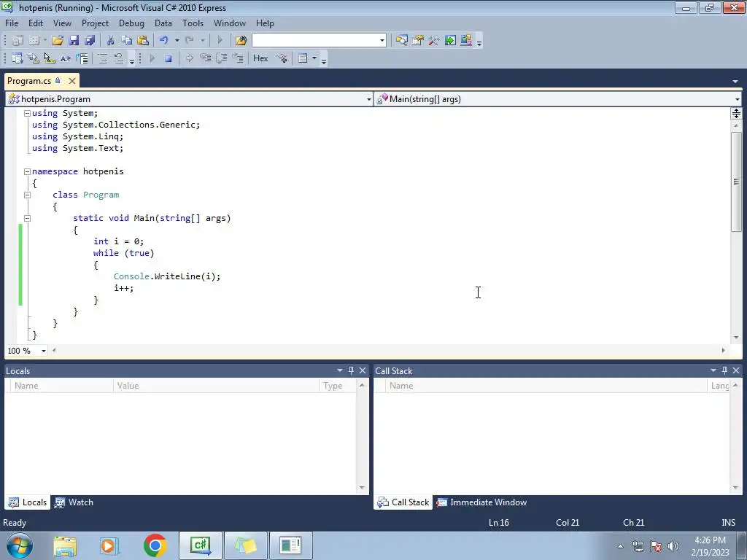Open the Debug menu
Image resolution: width=747 pixels, height=560 pixels.
click(131, 23)
